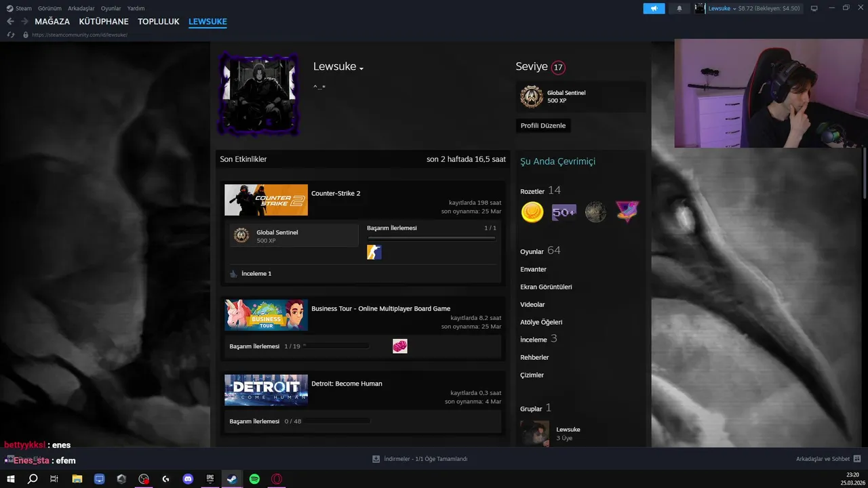Switch to the KÜTÜPHANE tab
Image resolution: width=868 pixels, height=488 pixels.
[x=104, y=22]
